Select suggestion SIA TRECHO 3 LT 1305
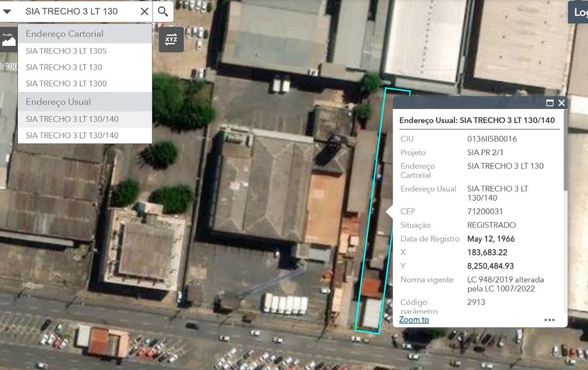 [x=85, y=51]
